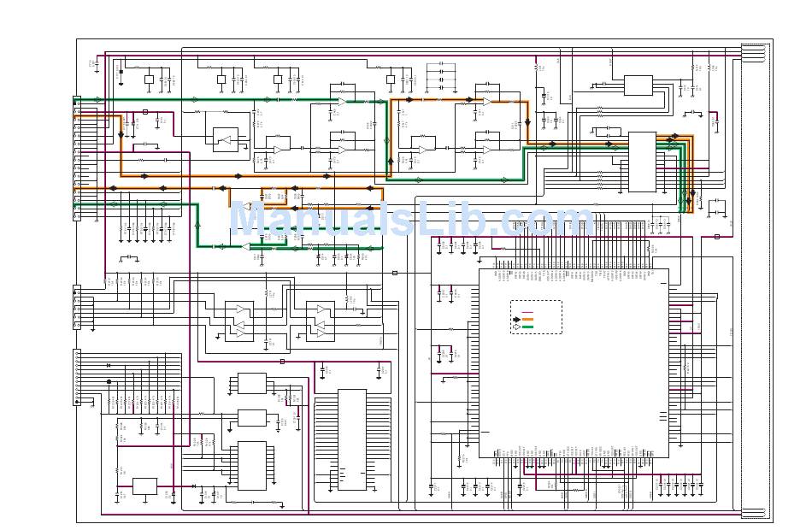The image size is (812, 530).
Task: Click the green line sample in the legend
Action: 527,327
